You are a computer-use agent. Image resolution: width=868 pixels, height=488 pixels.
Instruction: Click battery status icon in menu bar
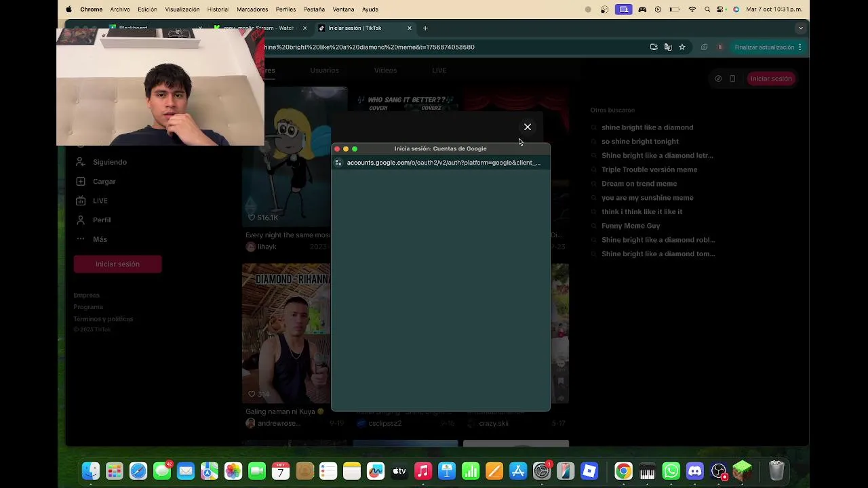tap(675, 9)
